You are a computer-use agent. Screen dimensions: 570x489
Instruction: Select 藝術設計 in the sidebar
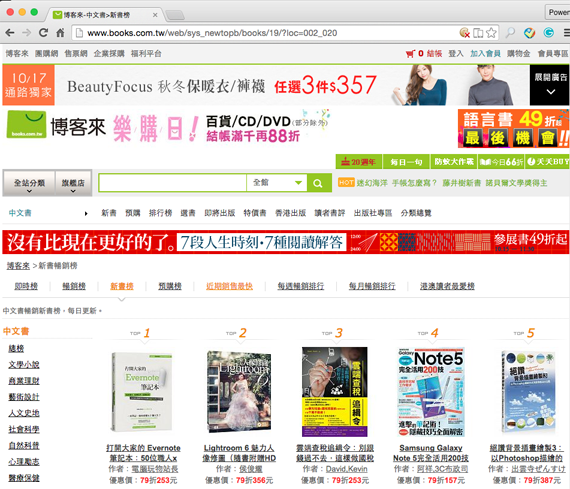24,397
